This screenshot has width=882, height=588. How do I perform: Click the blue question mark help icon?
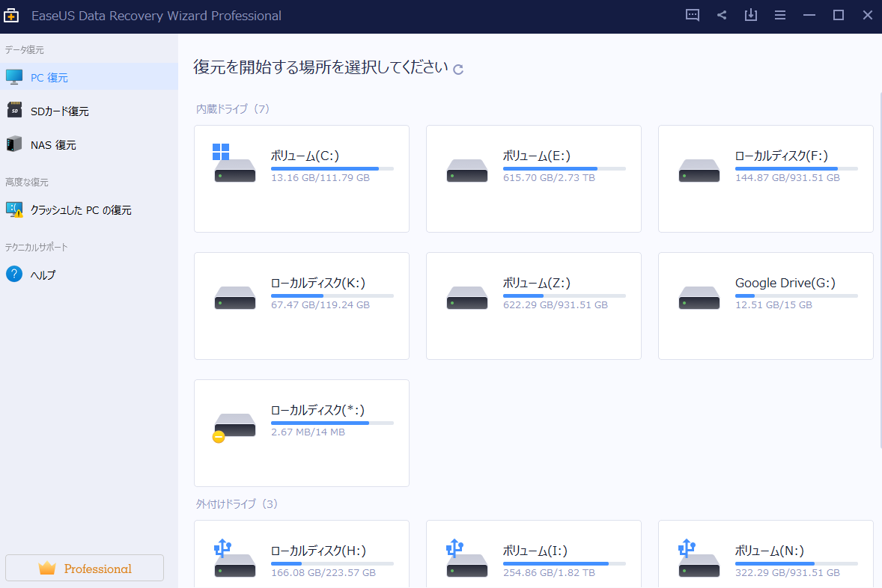click(x=14, y=274)
